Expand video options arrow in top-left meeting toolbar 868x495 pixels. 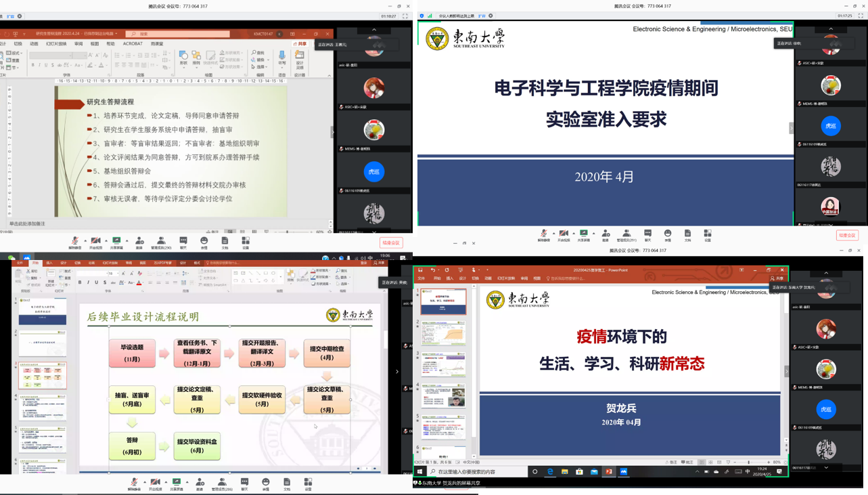pos(106,240)
